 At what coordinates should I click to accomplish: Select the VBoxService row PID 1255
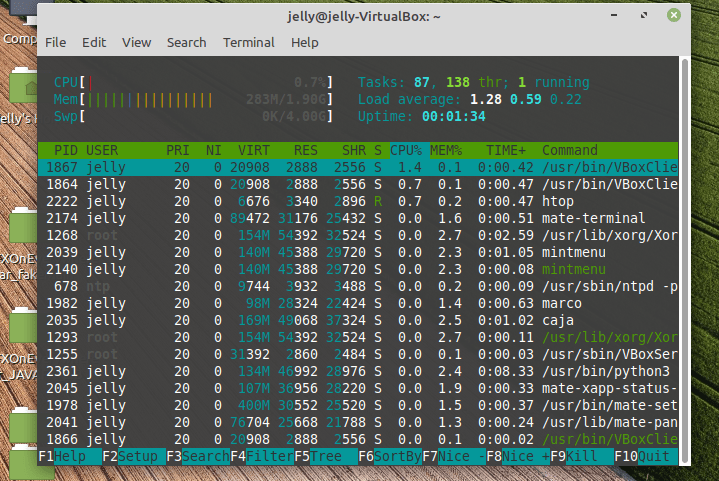(358, 354)
